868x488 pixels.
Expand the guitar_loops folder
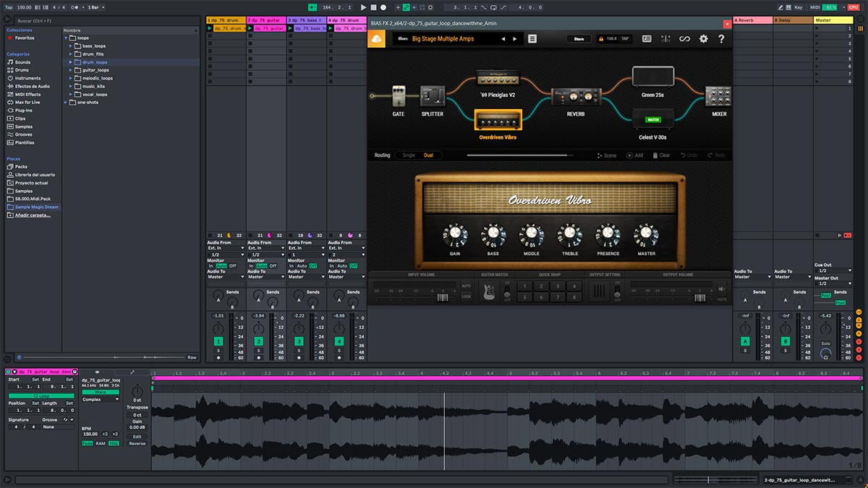pos(72,70)
